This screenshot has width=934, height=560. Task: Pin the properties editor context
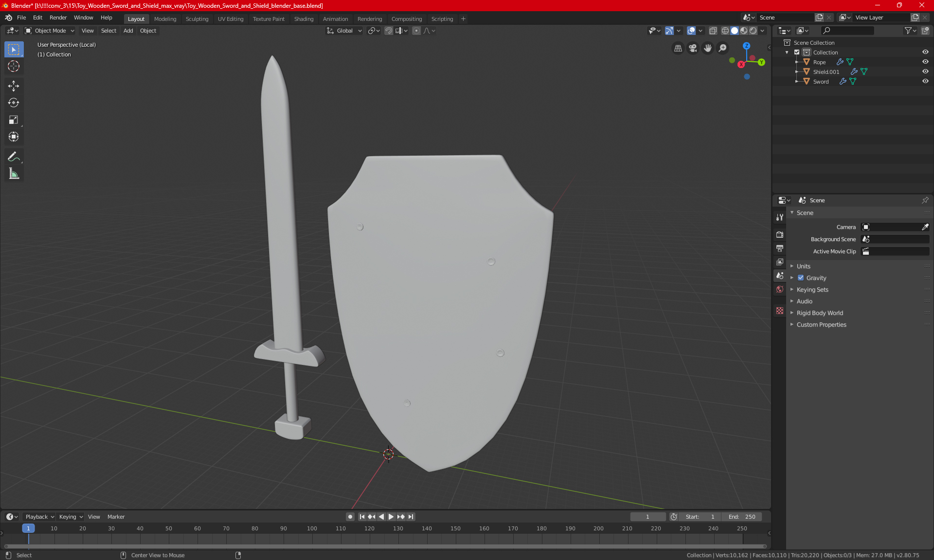tap(925, 200)
